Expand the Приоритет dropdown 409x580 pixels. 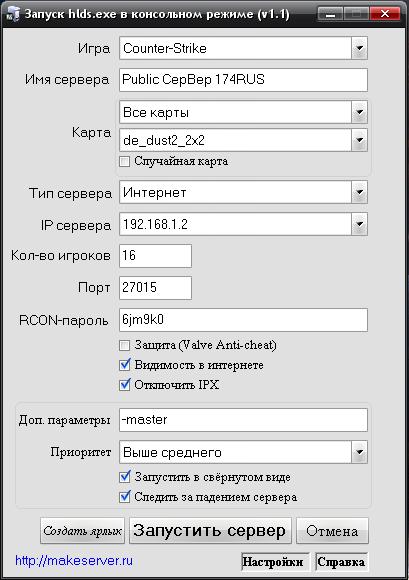coord(243,452)
